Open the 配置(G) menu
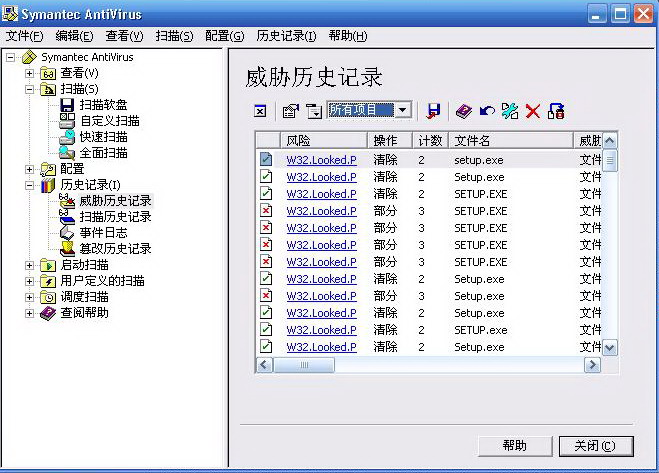 (224, 36)
